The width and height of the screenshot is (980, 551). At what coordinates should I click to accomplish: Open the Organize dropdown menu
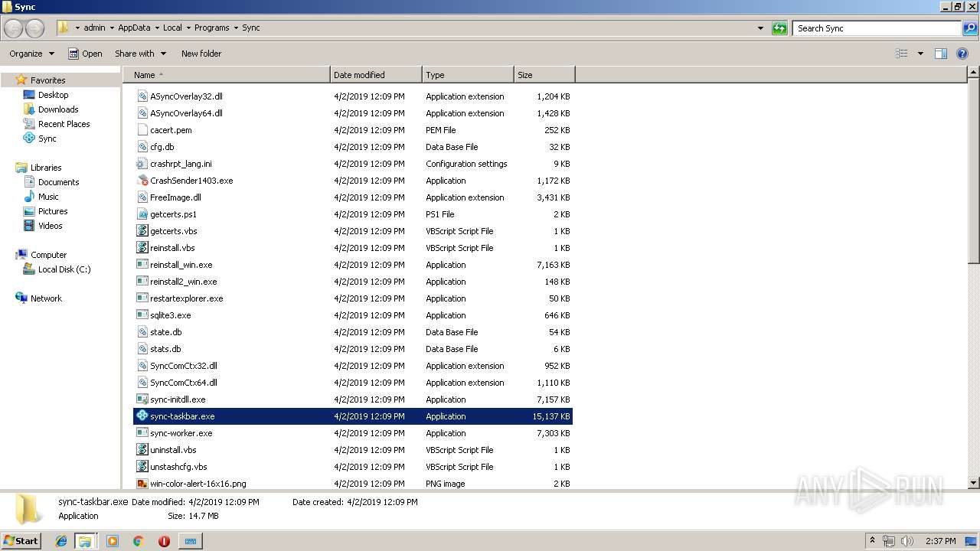pyautogui.click(x=31, y=54)
